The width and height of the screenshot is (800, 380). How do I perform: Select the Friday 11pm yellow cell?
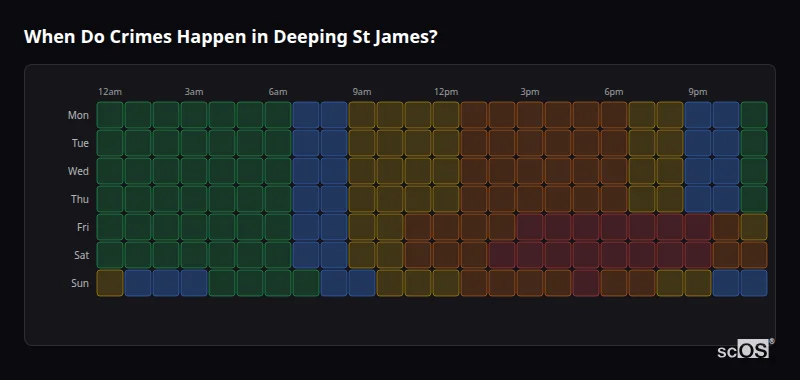click(754, 227)
